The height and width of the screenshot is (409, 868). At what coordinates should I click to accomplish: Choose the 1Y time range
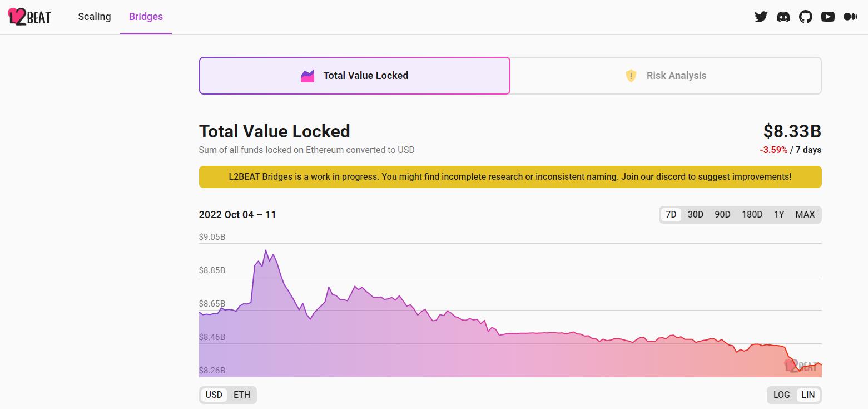[x=778, y=214]
